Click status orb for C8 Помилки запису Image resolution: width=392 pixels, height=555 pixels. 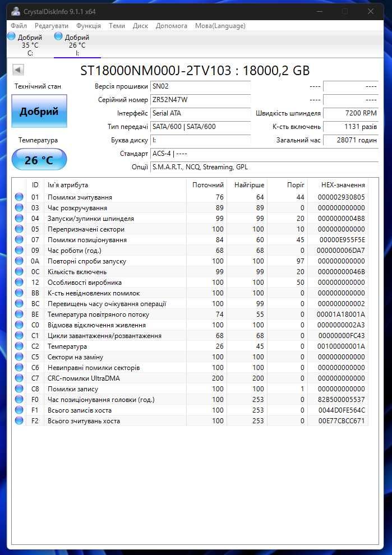[x=19, y=388]
